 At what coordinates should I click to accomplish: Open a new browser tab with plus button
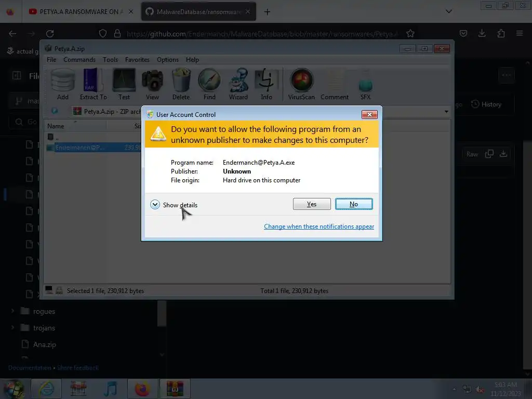click(x=268, y=12)
